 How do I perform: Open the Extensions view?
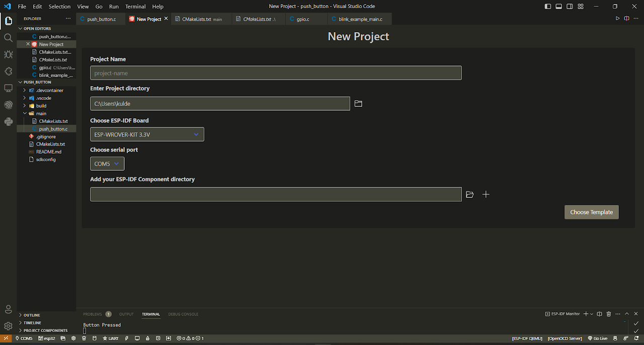pos(8,72)
